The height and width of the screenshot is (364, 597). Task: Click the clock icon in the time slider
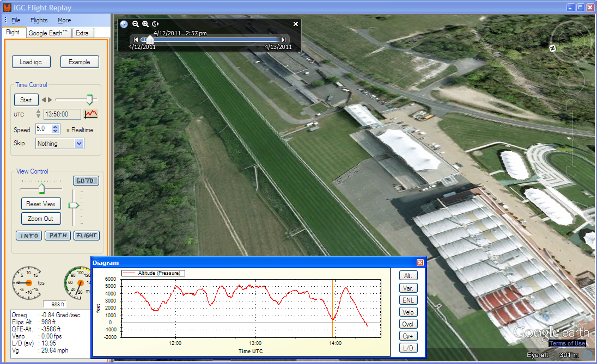(x=124, y=24)
